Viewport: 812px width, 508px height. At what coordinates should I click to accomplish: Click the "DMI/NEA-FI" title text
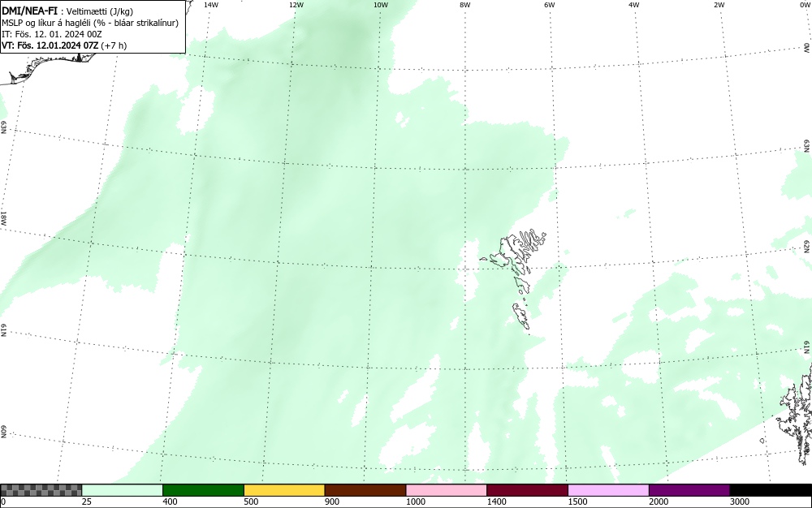click(x=29, y=11)
